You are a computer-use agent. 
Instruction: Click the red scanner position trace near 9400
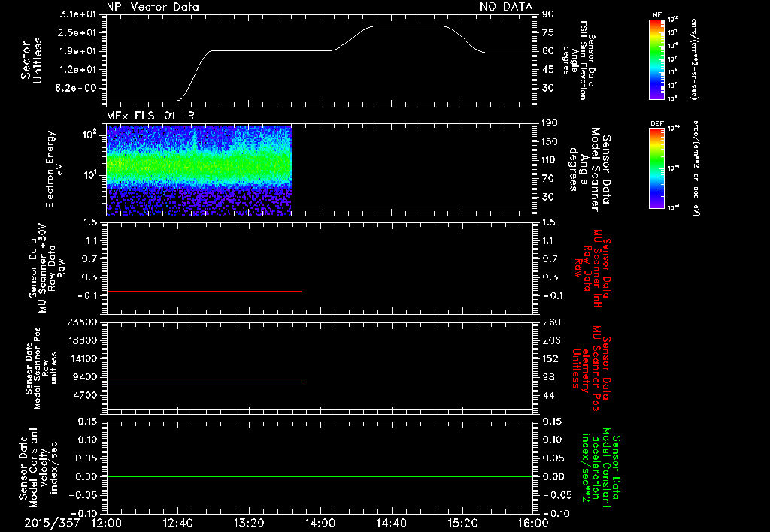coord(204,382)
